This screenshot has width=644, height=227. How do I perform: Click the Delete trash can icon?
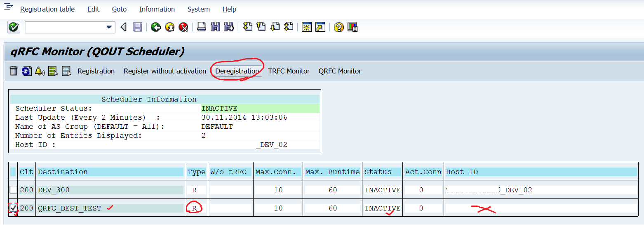[14, 71]
